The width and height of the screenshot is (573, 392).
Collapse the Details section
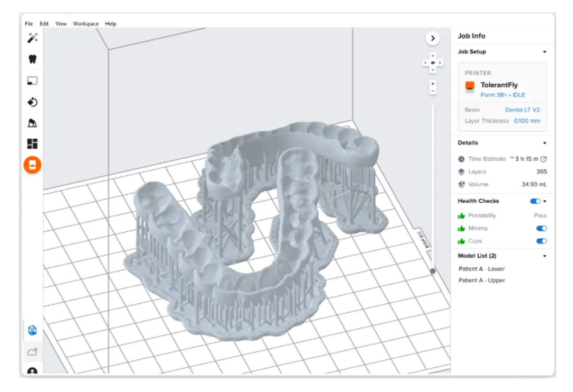(545, 143)
